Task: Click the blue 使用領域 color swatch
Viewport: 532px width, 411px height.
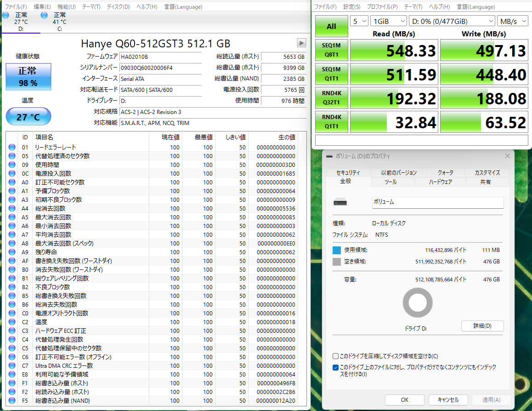Action: 337,250
